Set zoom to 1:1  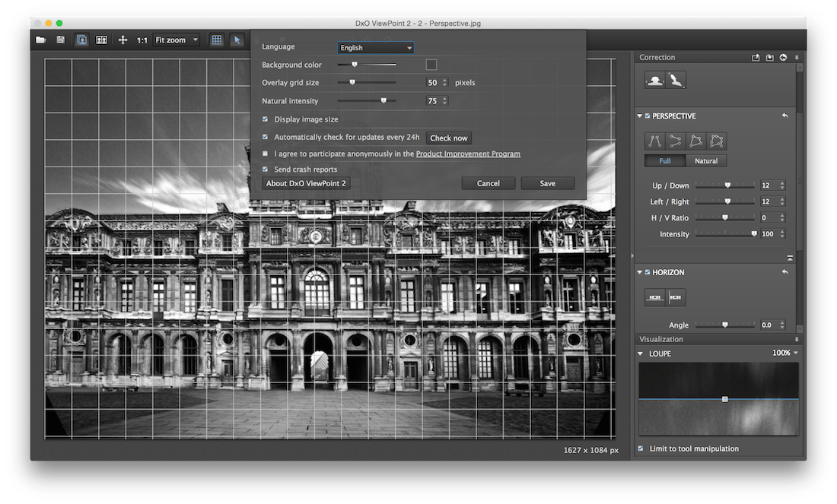[142, 40]
